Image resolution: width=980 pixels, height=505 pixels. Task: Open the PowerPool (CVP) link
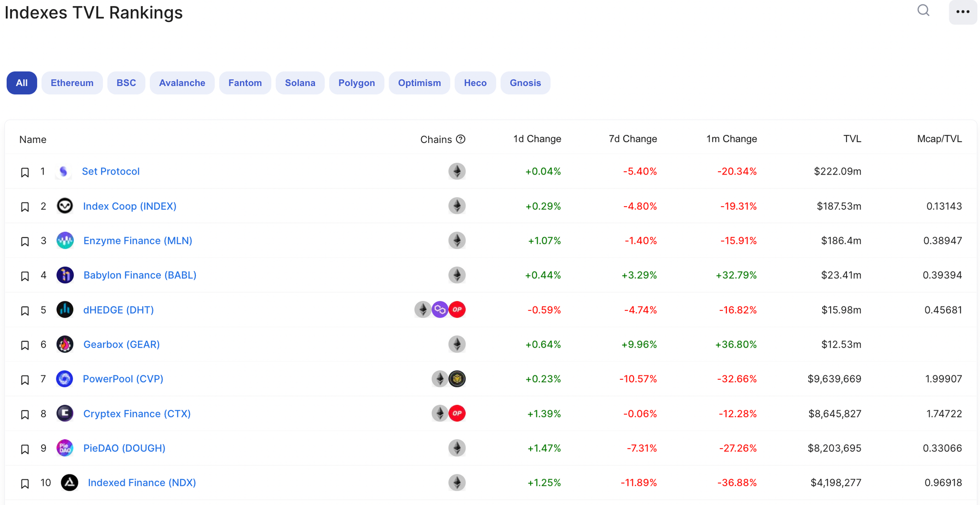tap(123, 379)
